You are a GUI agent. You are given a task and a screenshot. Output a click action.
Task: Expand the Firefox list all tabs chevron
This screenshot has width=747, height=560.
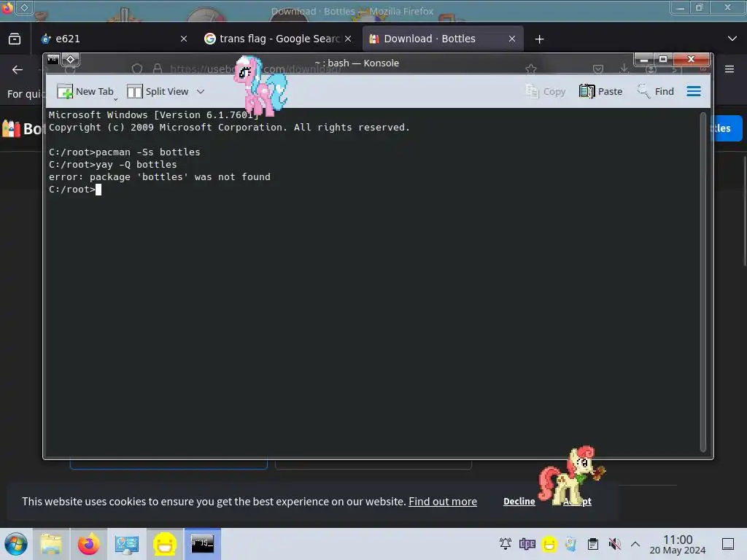732,39
